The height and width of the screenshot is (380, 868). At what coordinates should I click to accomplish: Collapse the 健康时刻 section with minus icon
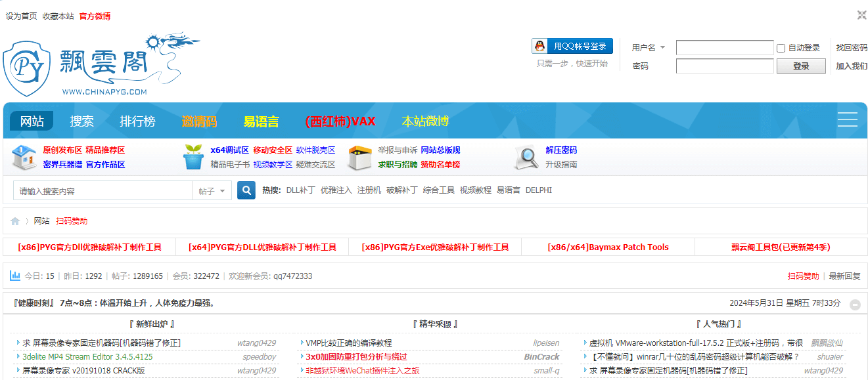(855, 304)
